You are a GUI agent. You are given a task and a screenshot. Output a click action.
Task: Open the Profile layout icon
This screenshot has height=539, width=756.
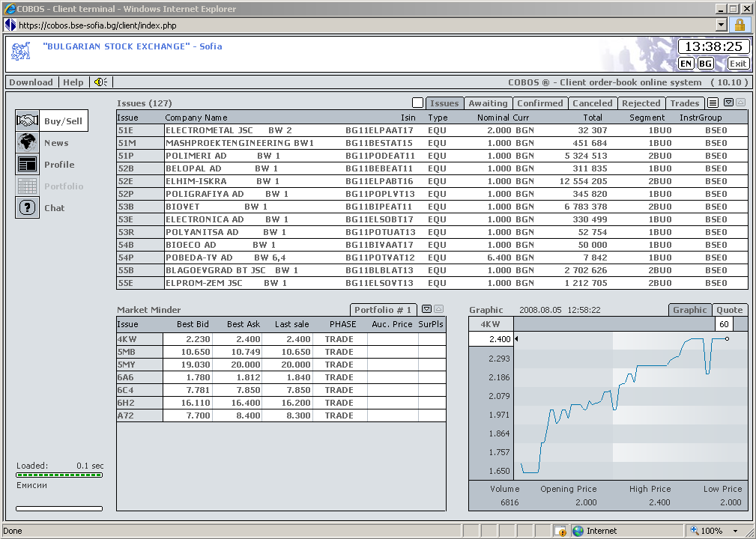(x=28, y=164)
